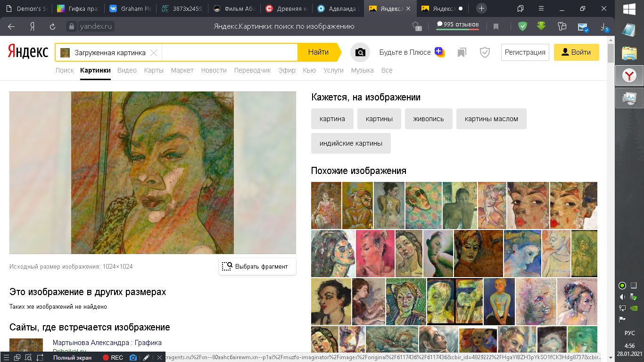Open the Yandex Plus badge icon

[439, 52]
